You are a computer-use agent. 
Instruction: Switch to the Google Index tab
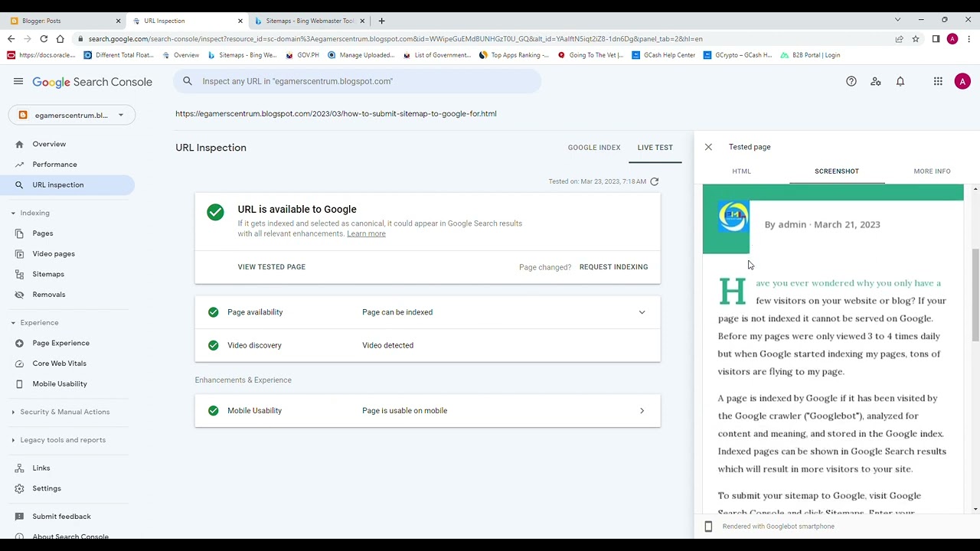[594, 148]
